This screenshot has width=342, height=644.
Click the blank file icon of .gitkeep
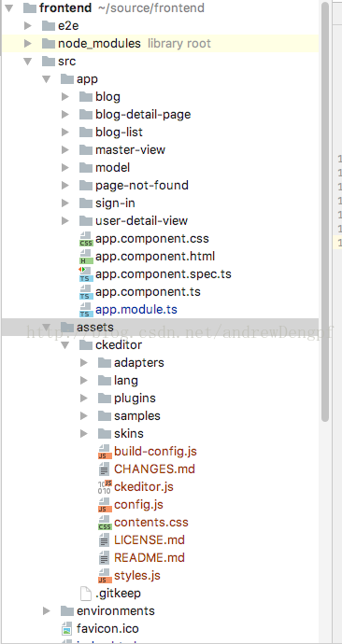coord(86,593)
